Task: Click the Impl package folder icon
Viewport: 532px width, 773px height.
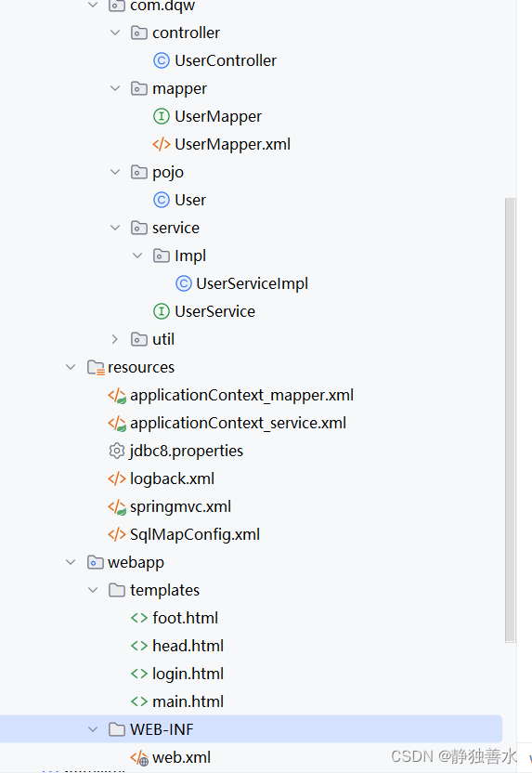Action: (162, 255)
